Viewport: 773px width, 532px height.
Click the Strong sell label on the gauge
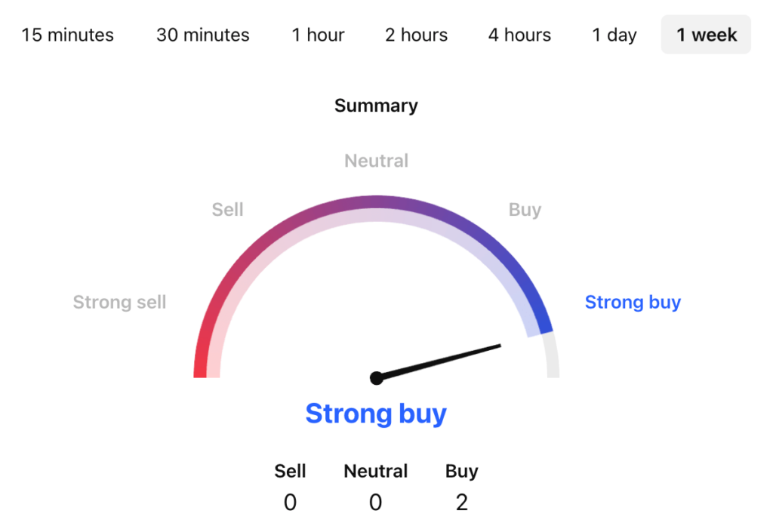tap(119, 302)
